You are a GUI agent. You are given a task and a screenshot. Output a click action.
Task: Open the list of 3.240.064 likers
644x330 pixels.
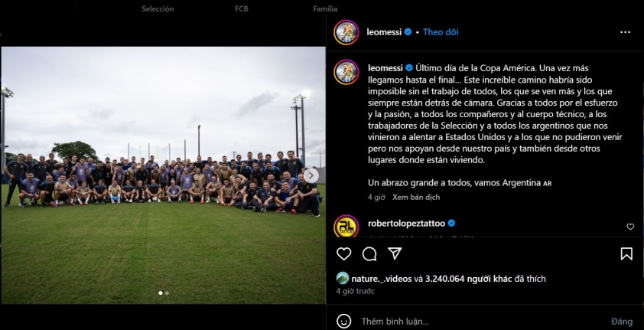pos(469,279)
